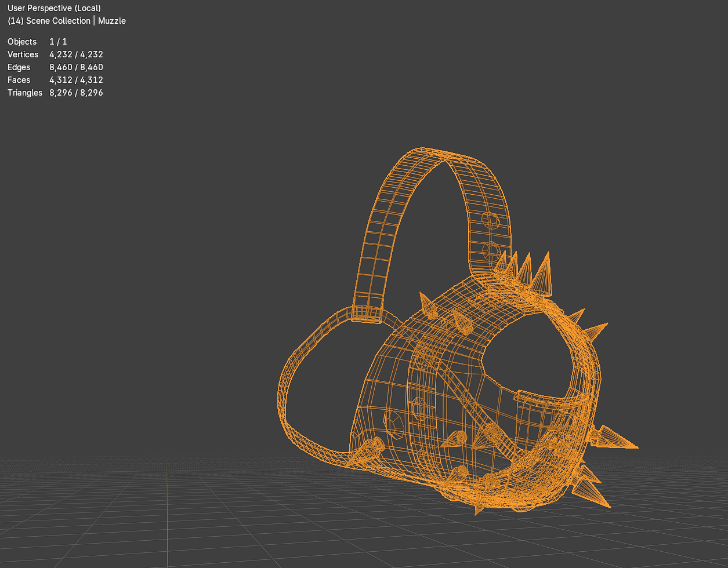This screenshot has width=728, height=568.
Task: Click the Edges 8,460 statistic row
Action: [x=55, y=67]
